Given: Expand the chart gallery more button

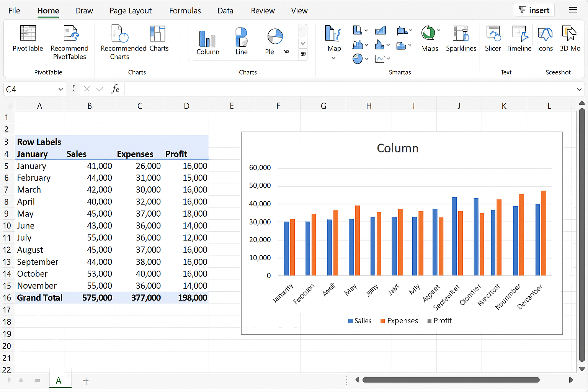Looking at the screenshot, I should pos(303,54).
